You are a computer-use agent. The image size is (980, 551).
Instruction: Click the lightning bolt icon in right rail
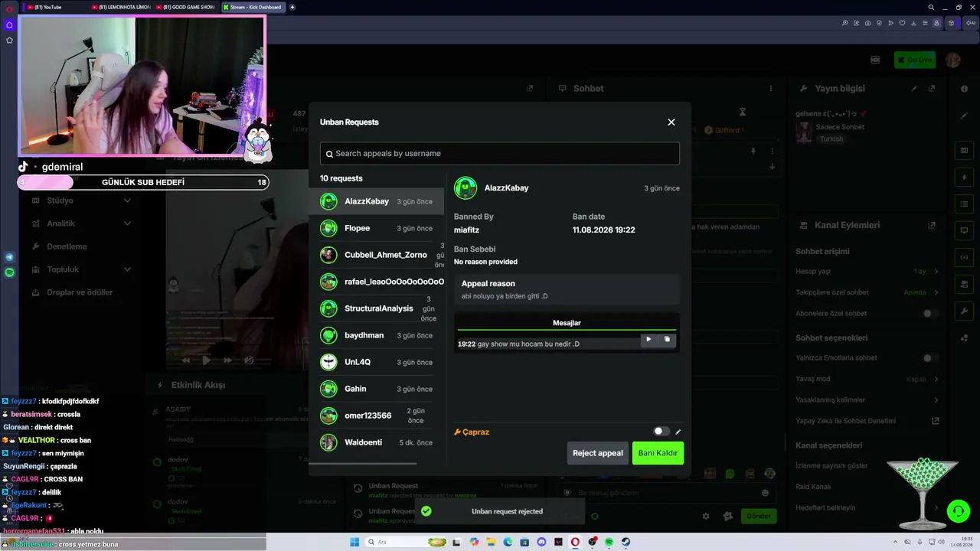pos(964,177)
